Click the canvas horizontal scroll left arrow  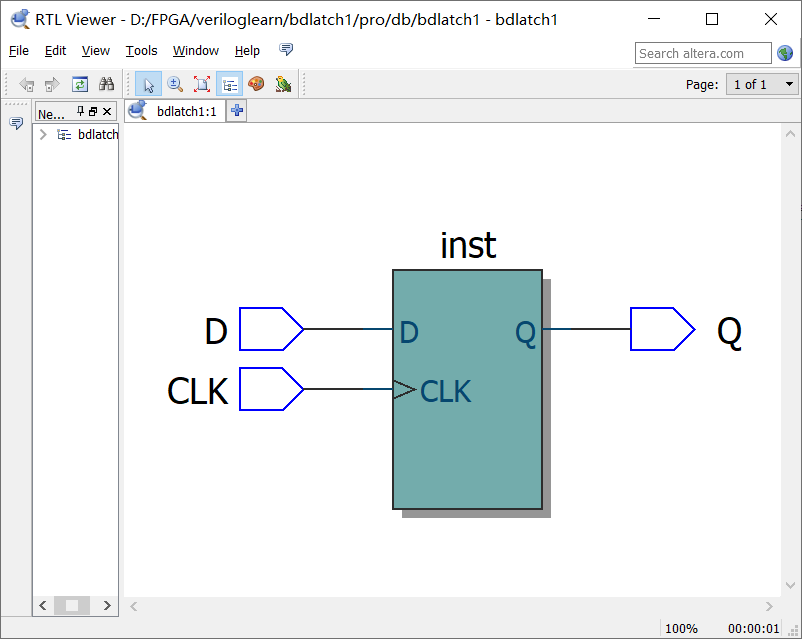pos(133,606)
